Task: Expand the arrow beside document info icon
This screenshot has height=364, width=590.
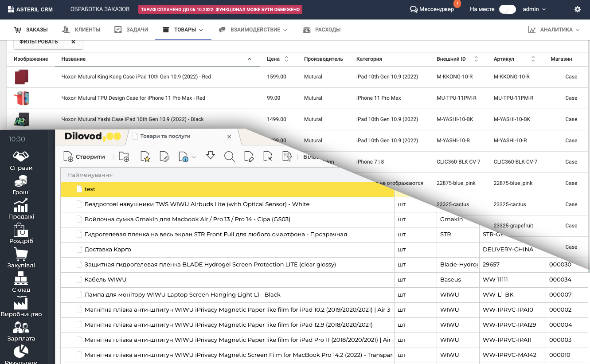Action: (194, 157)
